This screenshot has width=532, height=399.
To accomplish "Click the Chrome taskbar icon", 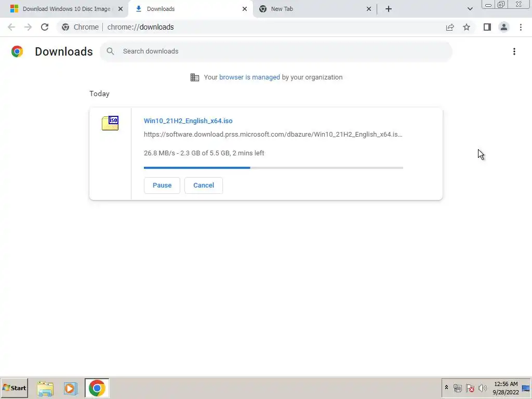I will coord(97,388).
